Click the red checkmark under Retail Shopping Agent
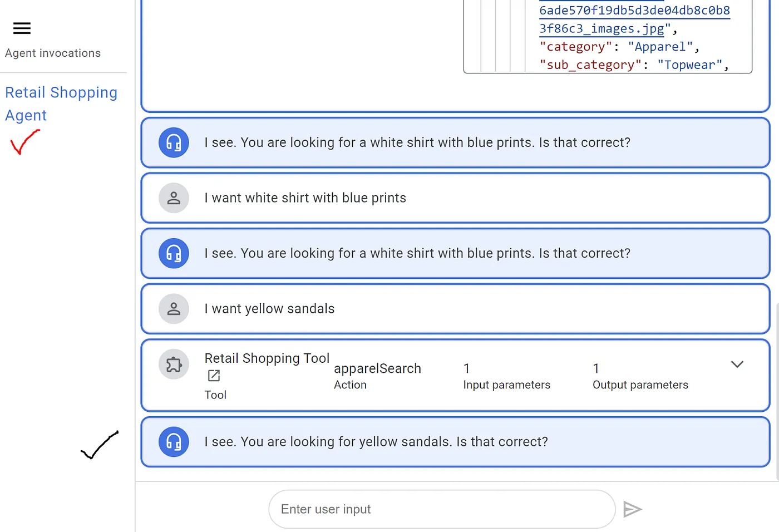Viewport: 779px width, 532px height. click(24, 142)
